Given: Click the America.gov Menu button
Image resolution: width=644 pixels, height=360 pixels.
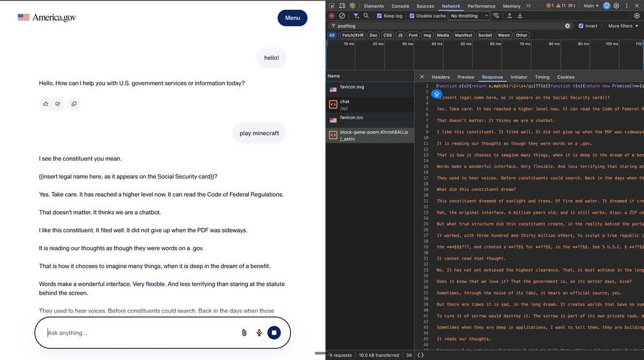Looking at the screenshot, I should coord(292,18).
